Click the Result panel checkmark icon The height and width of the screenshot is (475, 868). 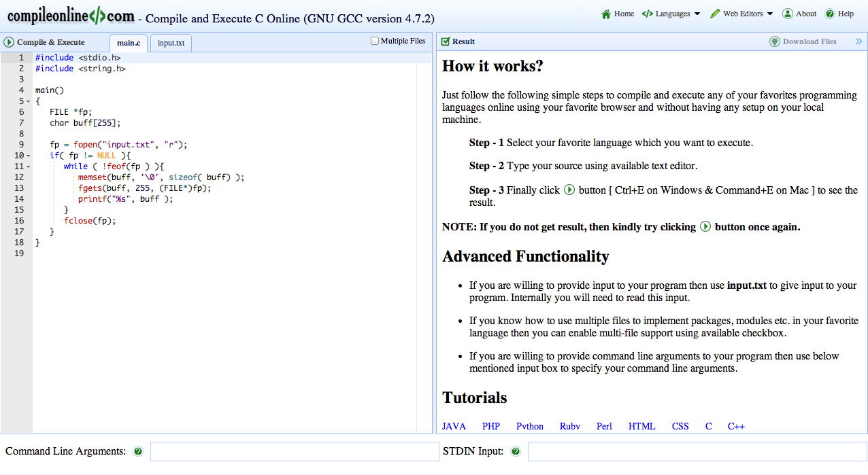click(x=446, y=41)
